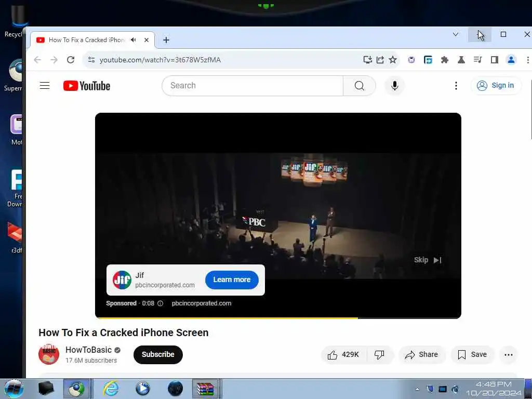Open WinRAR from the taskbar

(205, 389)
